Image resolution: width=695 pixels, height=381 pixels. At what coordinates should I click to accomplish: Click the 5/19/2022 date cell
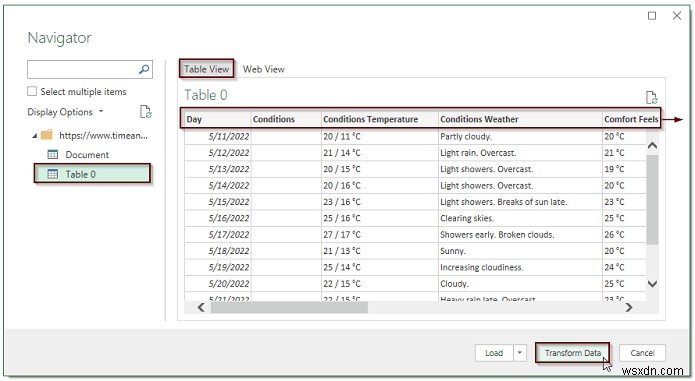click(x=218, y=268)
